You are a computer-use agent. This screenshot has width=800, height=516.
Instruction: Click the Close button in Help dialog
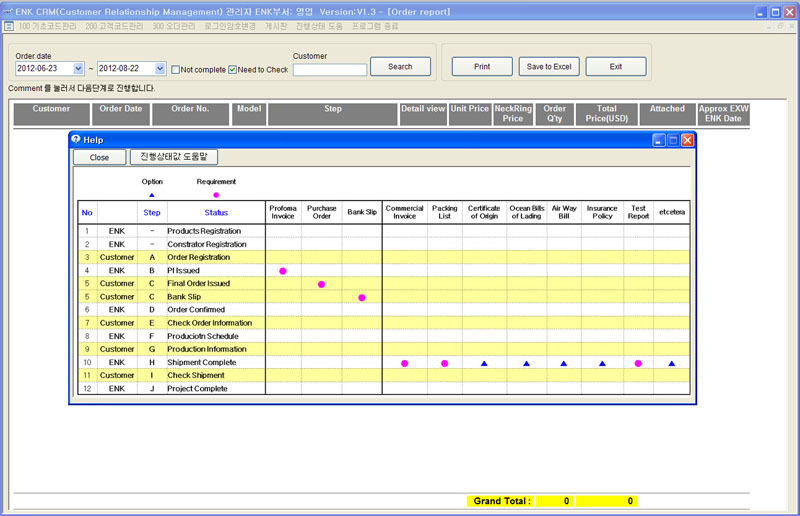(x=99, y=157)
